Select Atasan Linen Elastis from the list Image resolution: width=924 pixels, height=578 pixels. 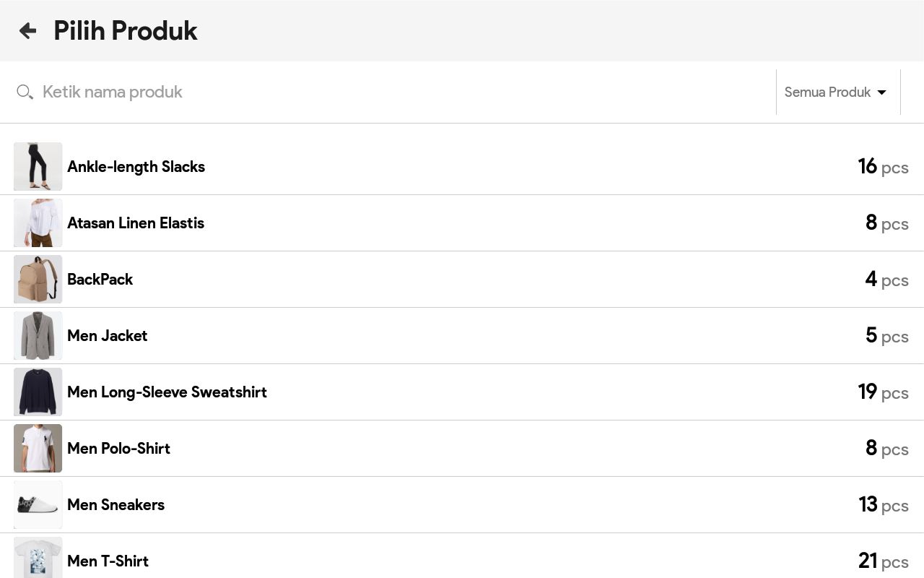pos(136,223)
